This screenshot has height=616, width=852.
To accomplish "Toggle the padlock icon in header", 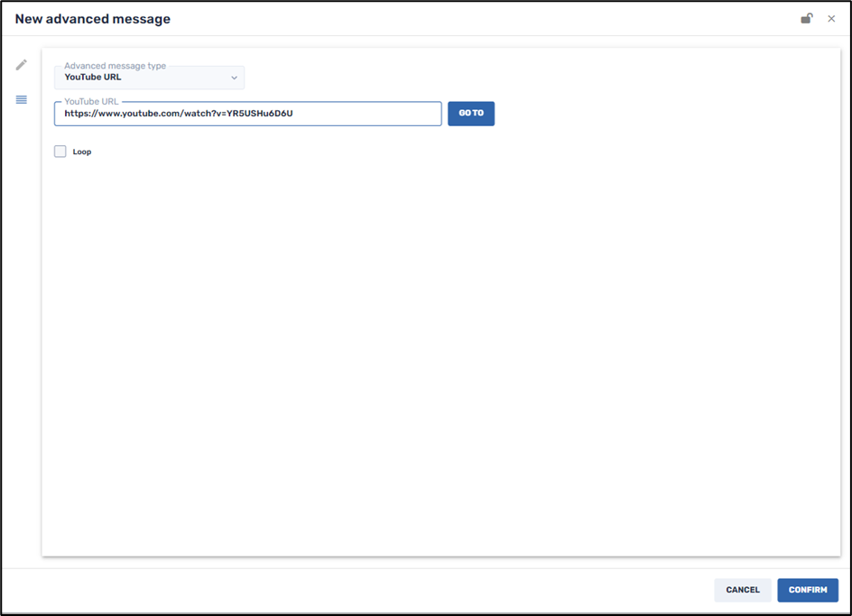I will [806, 19].
